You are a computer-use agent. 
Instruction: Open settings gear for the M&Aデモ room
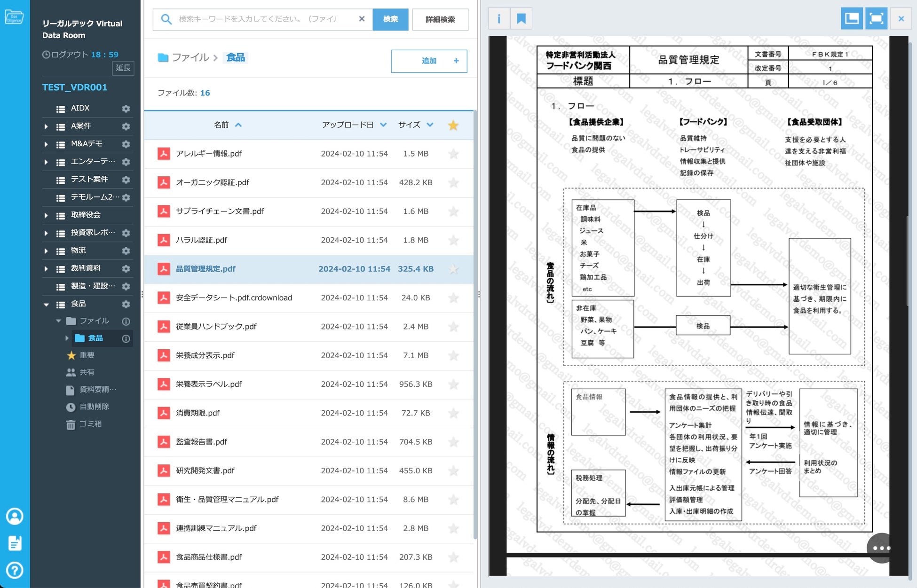(x=126, y=144)
